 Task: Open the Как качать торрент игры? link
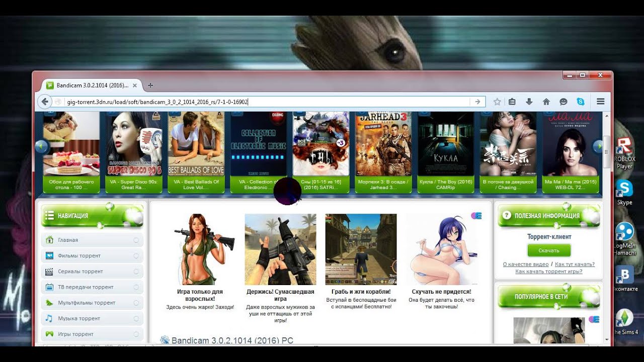click(549, 271)
